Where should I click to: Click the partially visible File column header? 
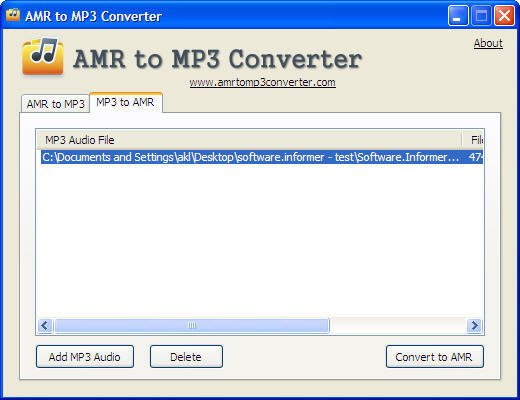(473, 140)
